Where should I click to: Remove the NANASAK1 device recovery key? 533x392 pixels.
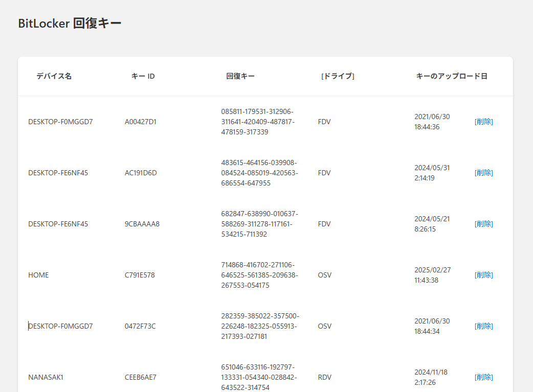483,377
